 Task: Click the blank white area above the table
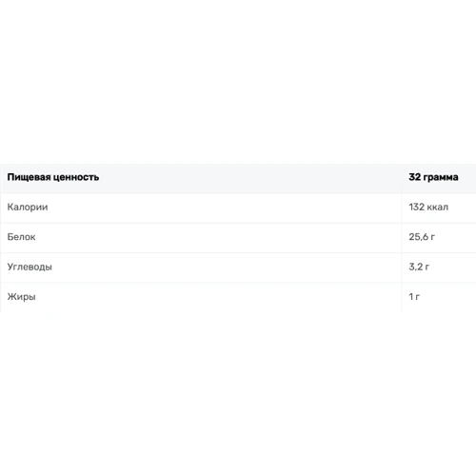coord(238,82)
